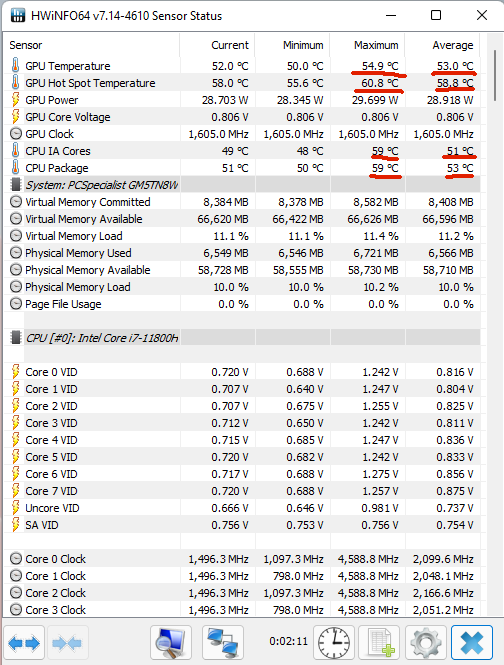Select the GPU Temperature thermometer icon
The width and height of the screenshot is (504, 665).
point(15,66)
